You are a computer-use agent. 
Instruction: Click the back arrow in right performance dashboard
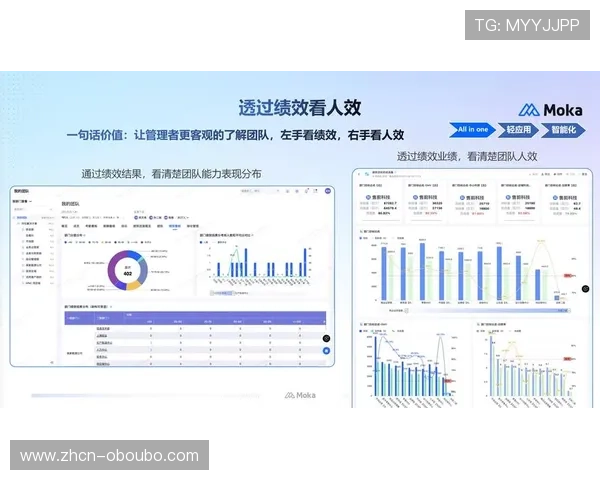tap(359, 174)
